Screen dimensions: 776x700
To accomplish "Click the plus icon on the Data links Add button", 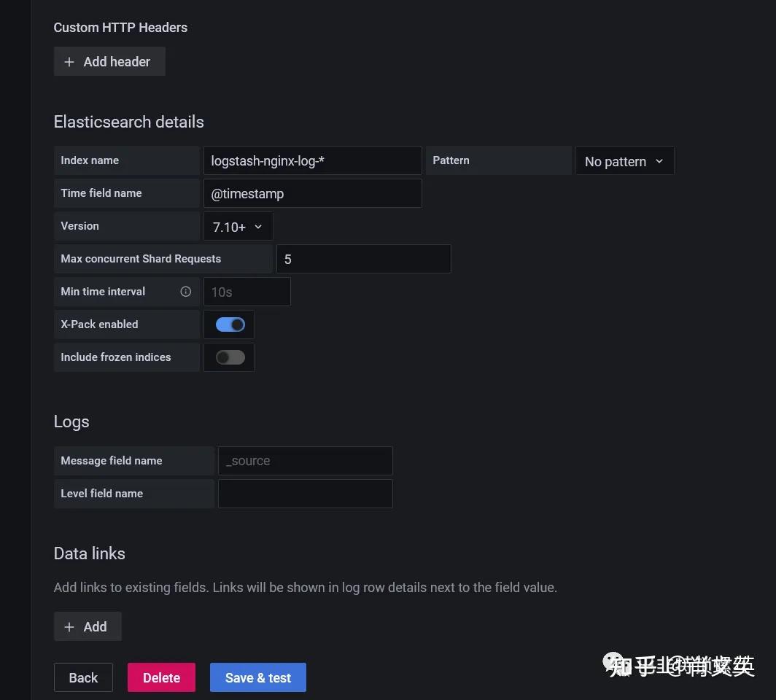I will [x=69, y=626].
